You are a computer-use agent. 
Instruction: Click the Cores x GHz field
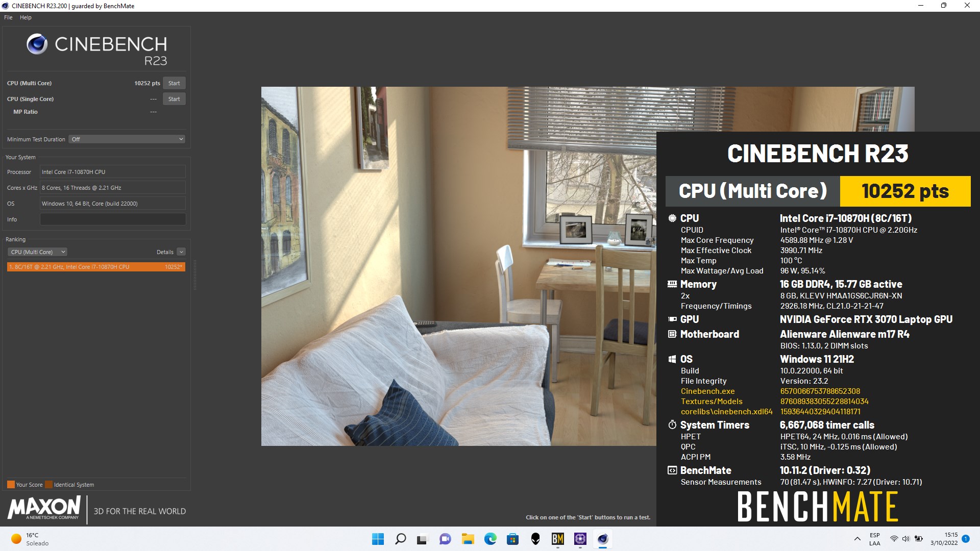pos(113,188)
